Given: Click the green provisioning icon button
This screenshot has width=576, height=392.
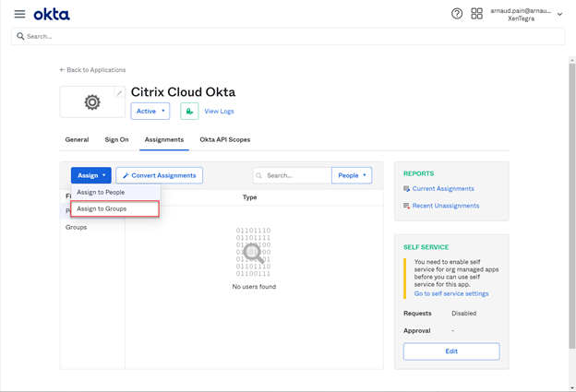Looking at the screenshot, I should [x=189, y=112].
